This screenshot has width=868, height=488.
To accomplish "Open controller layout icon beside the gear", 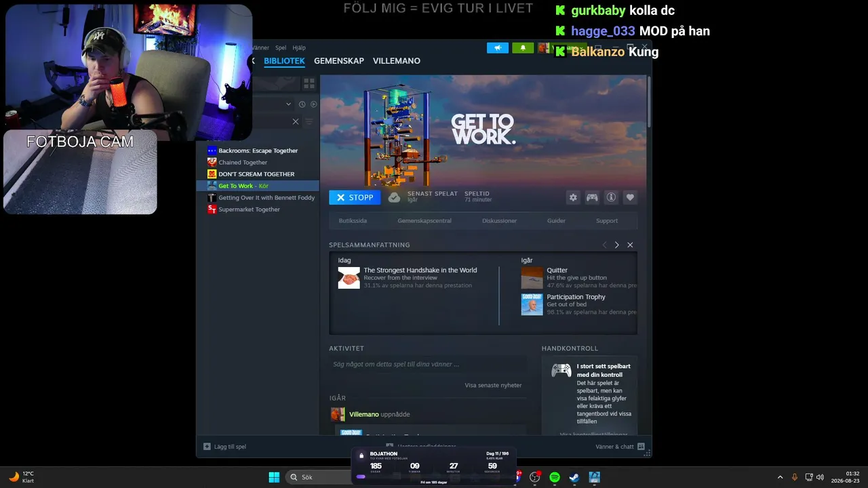I will (x=592, y=197).
